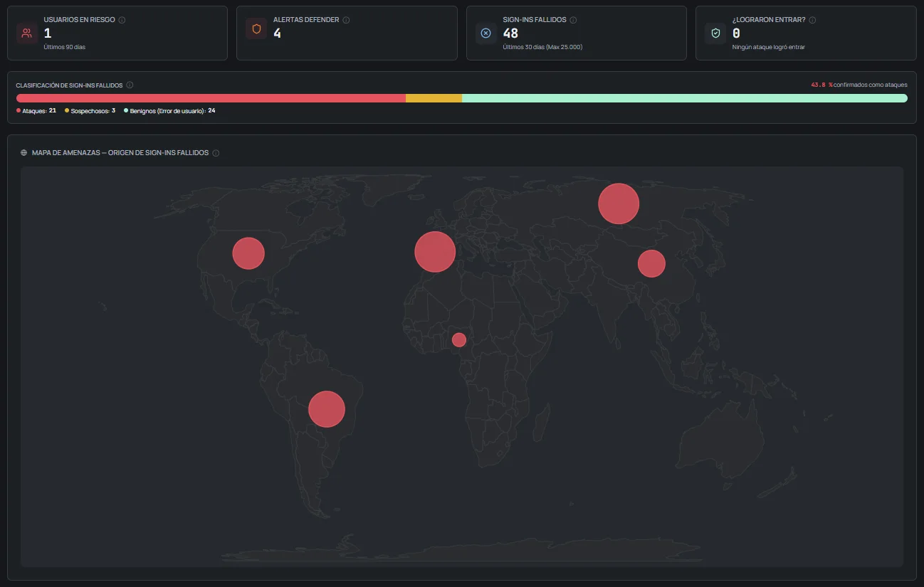Select the green benign segment of classification bar

(685, 98)
